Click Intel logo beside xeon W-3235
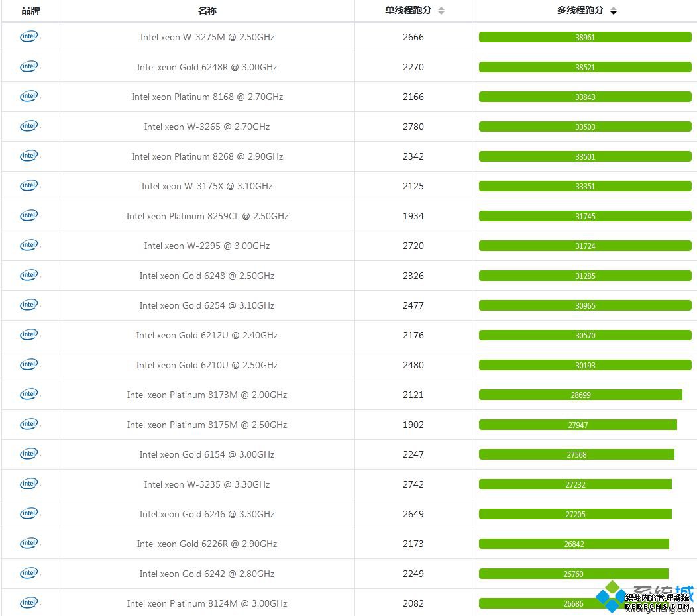The width and height of the screenshot is (697, 616). click(x=29, y=483)
